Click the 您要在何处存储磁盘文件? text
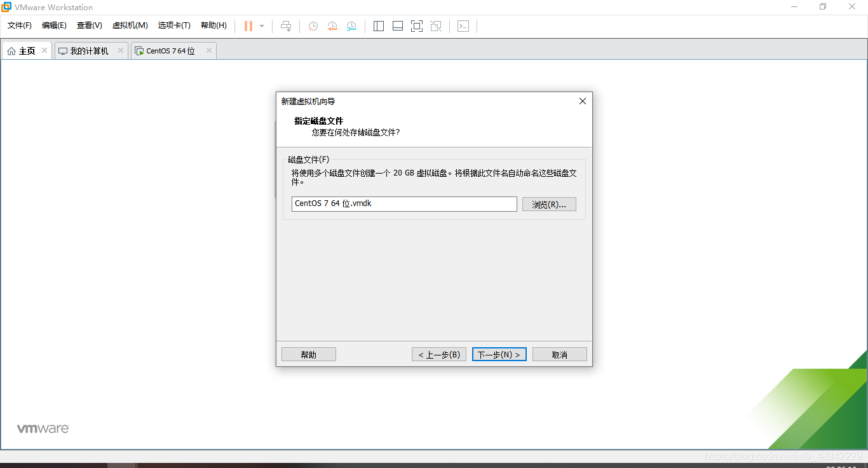Screen dimensions: 868x468 (356, 132)
